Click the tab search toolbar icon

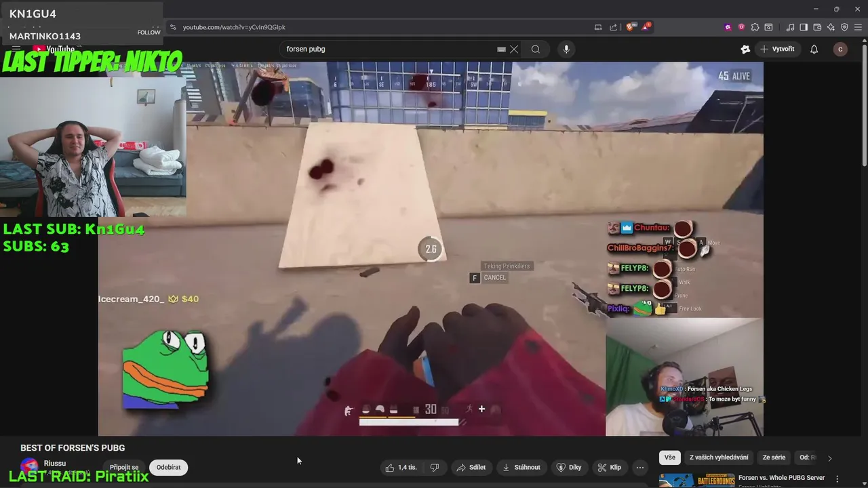tap(768, 27)
